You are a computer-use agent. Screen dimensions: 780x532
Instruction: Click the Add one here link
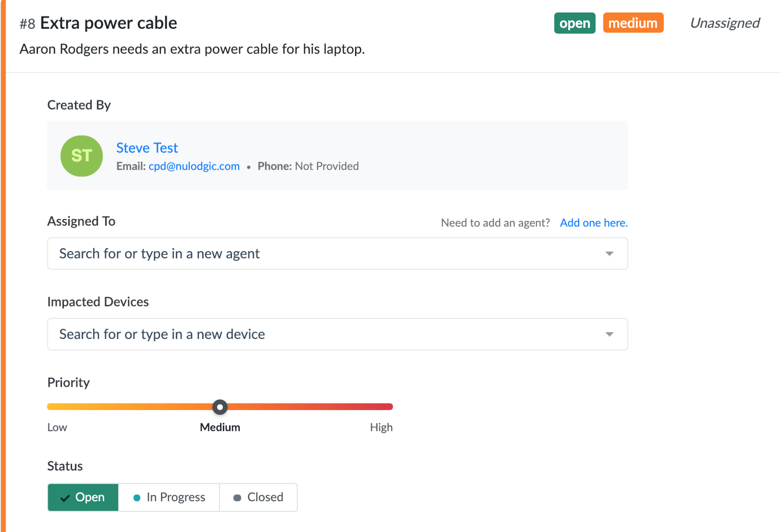pyautogui.click(x=594, y=223)
